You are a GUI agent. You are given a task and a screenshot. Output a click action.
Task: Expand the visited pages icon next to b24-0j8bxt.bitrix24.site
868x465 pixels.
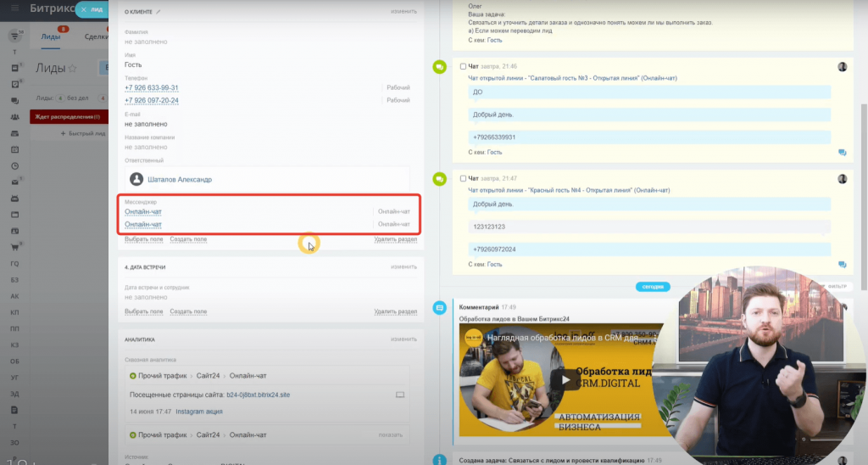[x=400, y=395]
